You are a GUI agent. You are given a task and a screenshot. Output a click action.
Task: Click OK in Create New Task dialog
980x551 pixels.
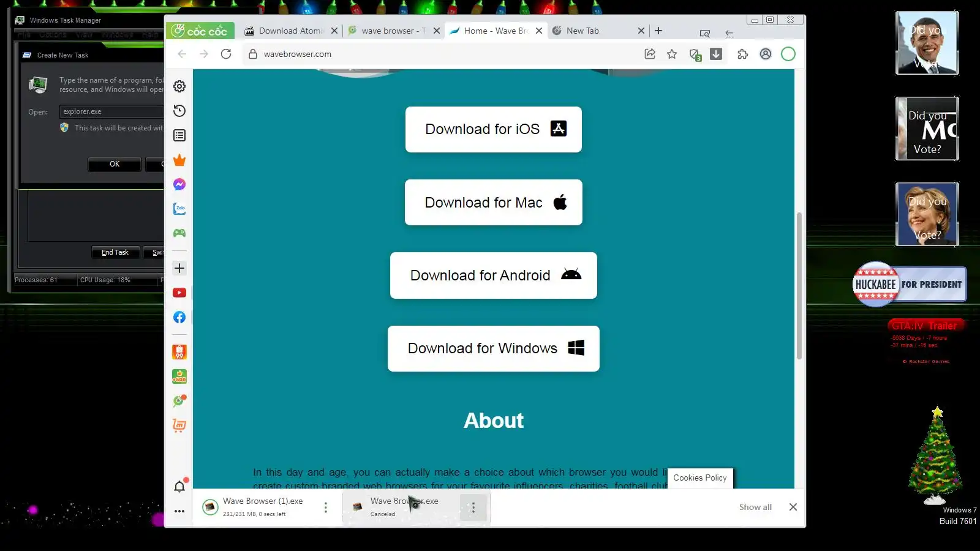click(x=115, y=164)
